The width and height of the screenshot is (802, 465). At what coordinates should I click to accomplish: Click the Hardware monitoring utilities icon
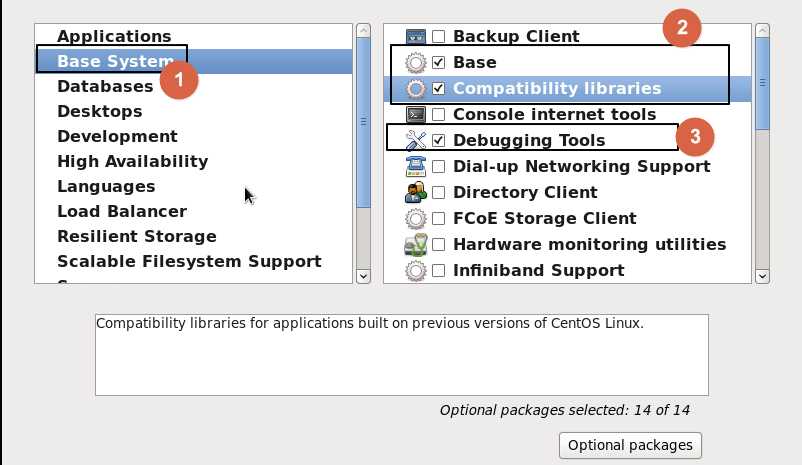pos(415,245)
